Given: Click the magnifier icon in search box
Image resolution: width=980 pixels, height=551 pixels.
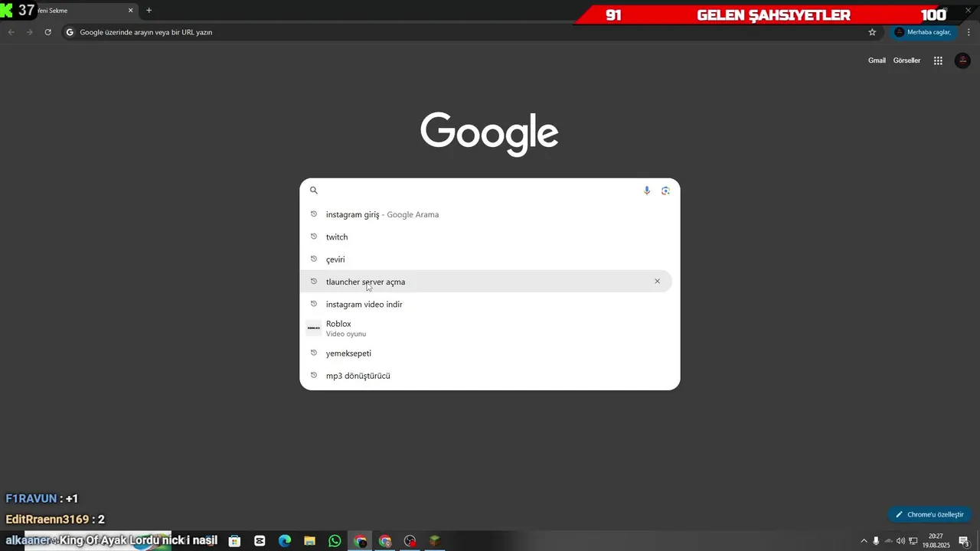Looking at the screenshot, I should point(314,191).
